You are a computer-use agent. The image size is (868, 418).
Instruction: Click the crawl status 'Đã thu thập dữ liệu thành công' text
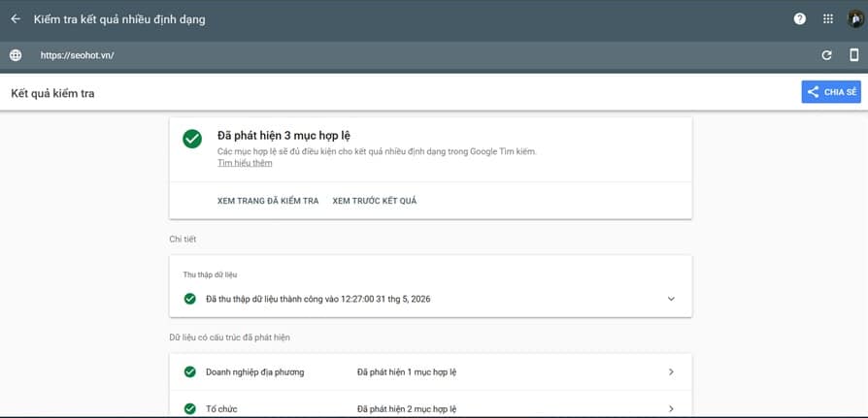tap(317, 299)
